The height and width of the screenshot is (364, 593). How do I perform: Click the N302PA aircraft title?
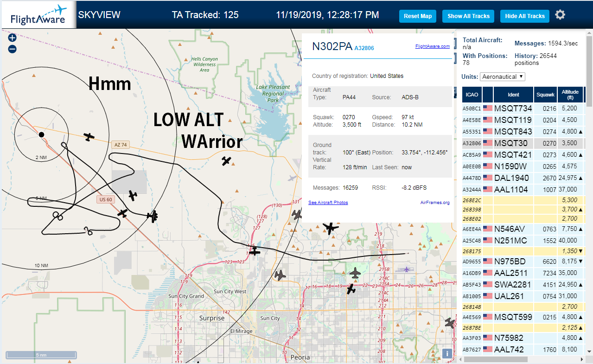click(x=332, y=46)
